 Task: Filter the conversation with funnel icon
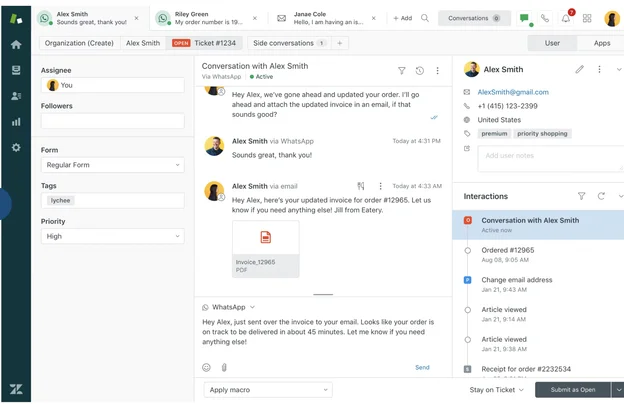402,70
